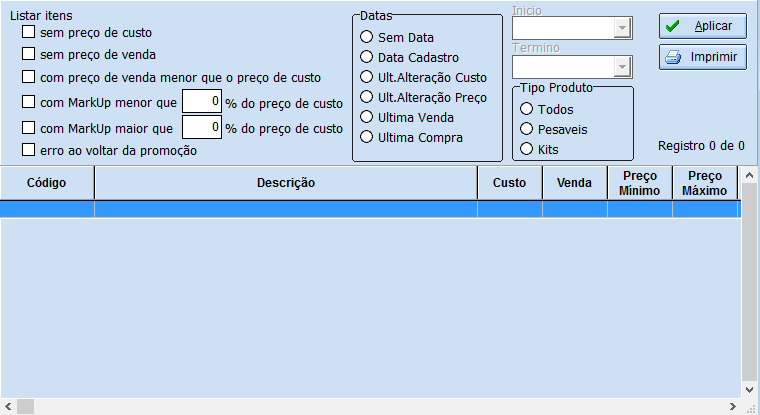Click the vertical scrollbar up arrow
This screenshot has height=415, width=760.
click(749, 176)
